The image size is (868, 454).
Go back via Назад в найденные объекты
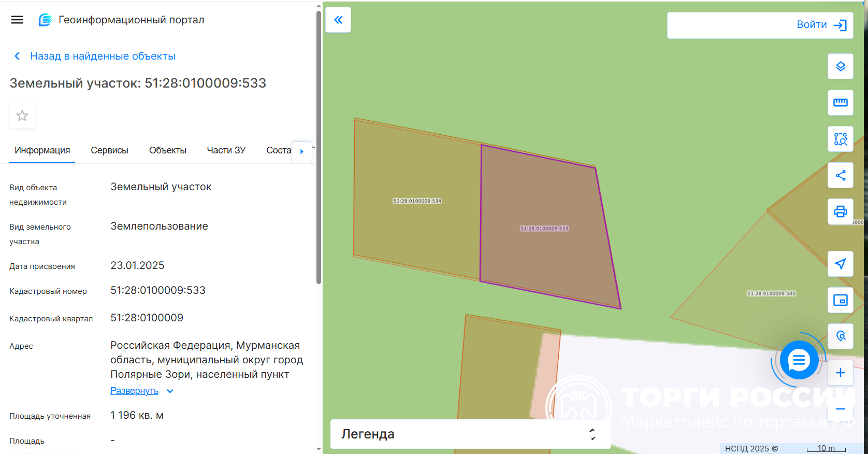[102, 56]
